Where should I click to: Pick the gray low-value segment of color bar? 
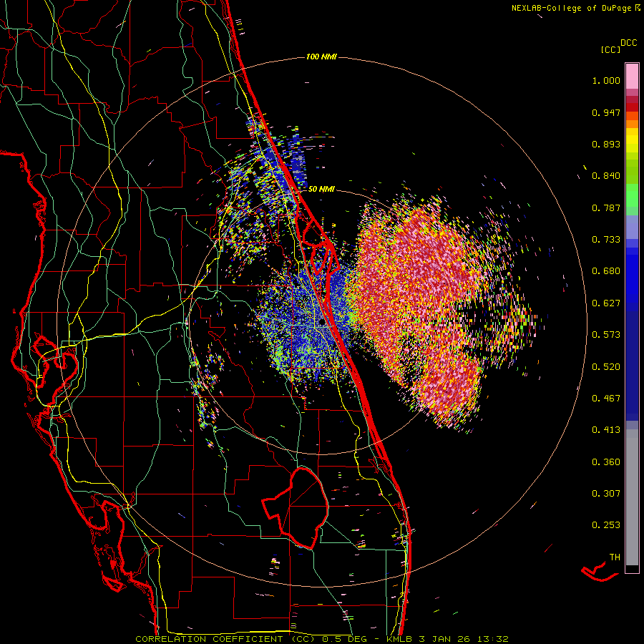[632, 497]
